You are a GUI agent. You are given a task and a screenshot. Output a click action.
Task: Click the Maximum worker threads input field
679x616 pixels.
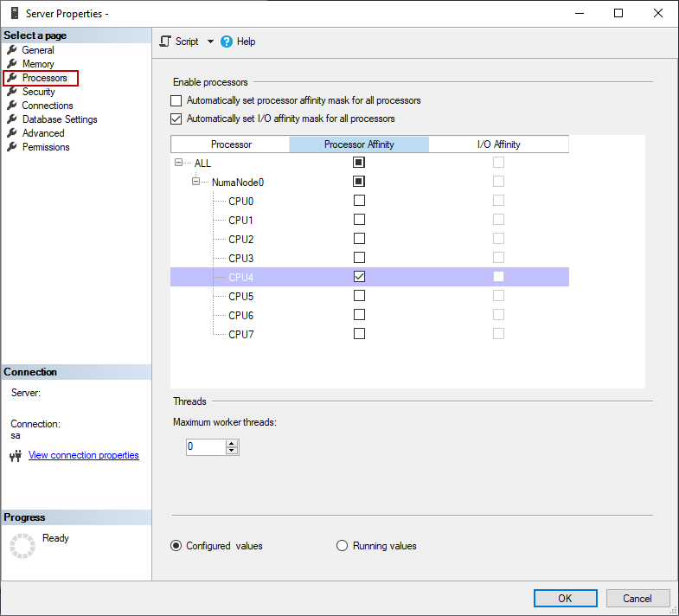click(x=206, y=447)
